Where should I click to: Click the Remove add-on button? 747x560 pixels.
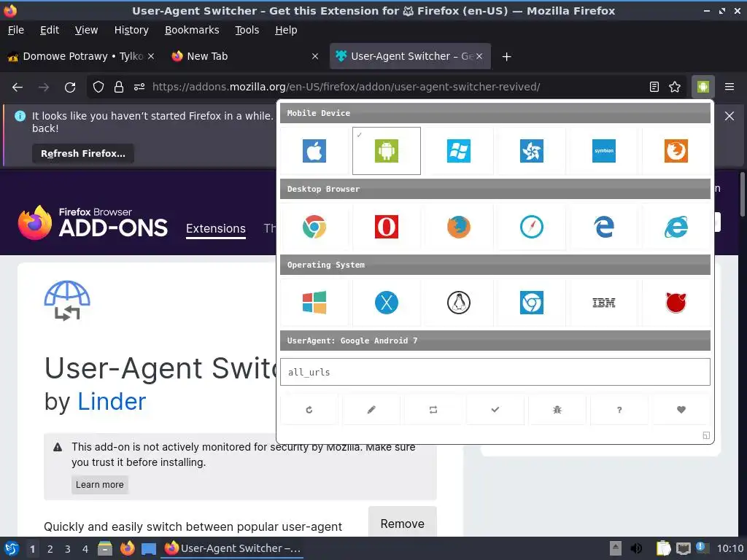coord(403,524)
